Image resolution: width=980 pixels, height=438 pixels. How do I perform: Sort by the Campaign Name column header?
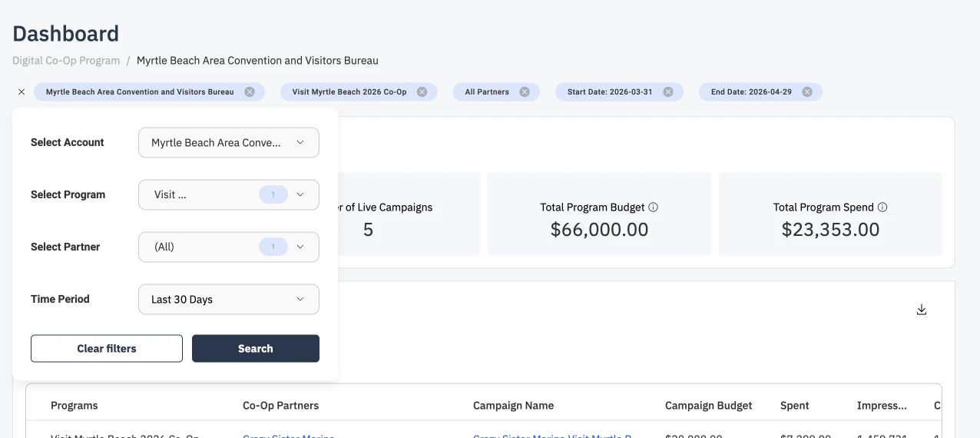tap(513, 406)
